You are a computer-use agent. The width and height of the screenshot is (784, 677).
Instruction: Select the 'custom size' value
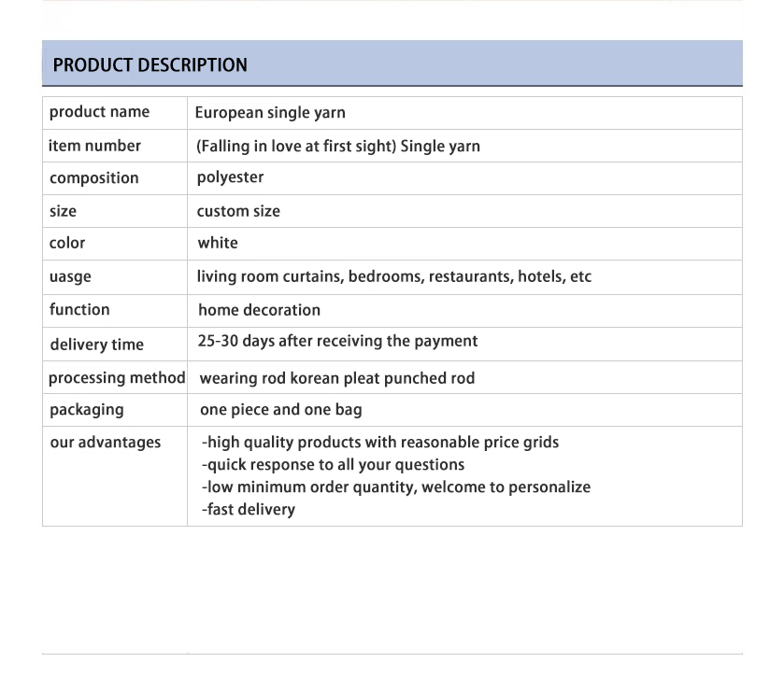click(238, 211)
